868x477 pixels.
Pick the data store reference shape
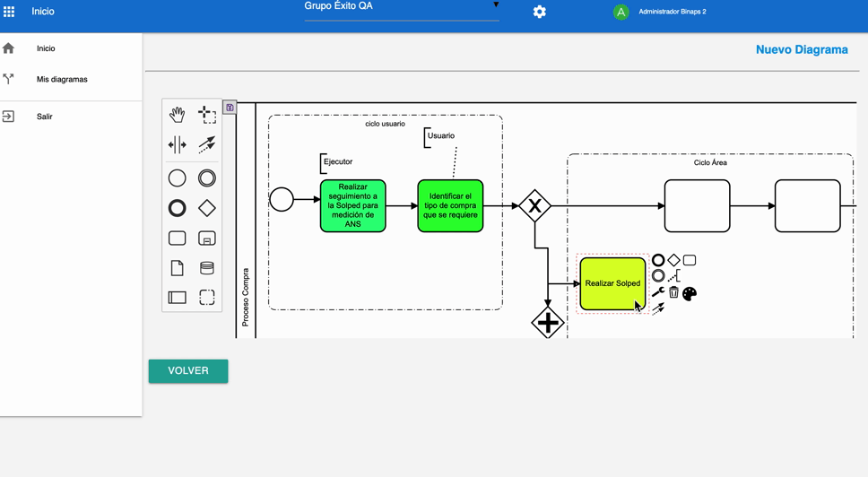click(207, 268)
